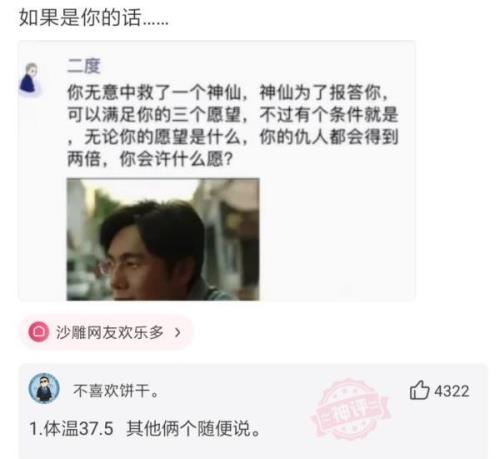Like the comment with the thumbs-up icon
The width and height of the screenshot is (500, 459).
pos(419,390)
